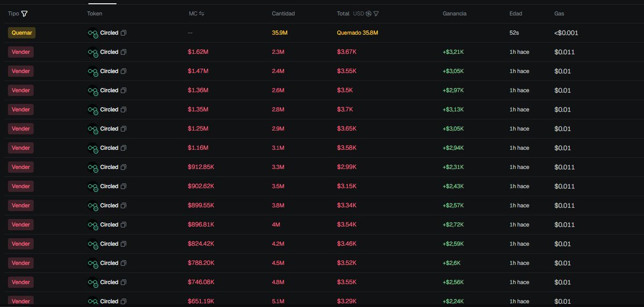Image resolution: width=644 pixels, height=307 pixels.
Task: Select the $3.15K total value
Action: pyautogui.click(x=346, y=186)
